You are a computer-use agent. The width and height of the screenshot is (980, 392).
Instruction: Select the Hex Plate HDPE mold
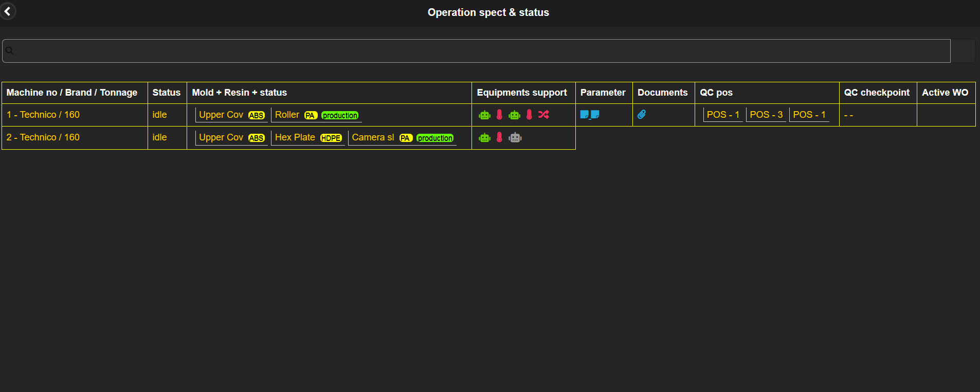(308, 137)
